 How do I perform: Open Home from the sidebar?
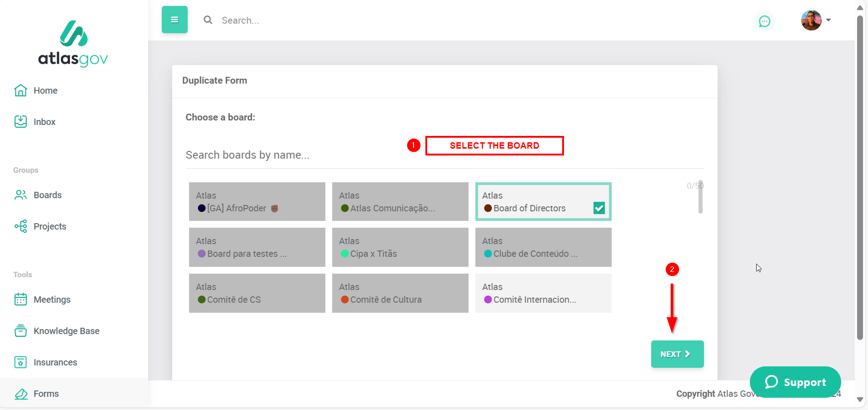pos(45,90)
